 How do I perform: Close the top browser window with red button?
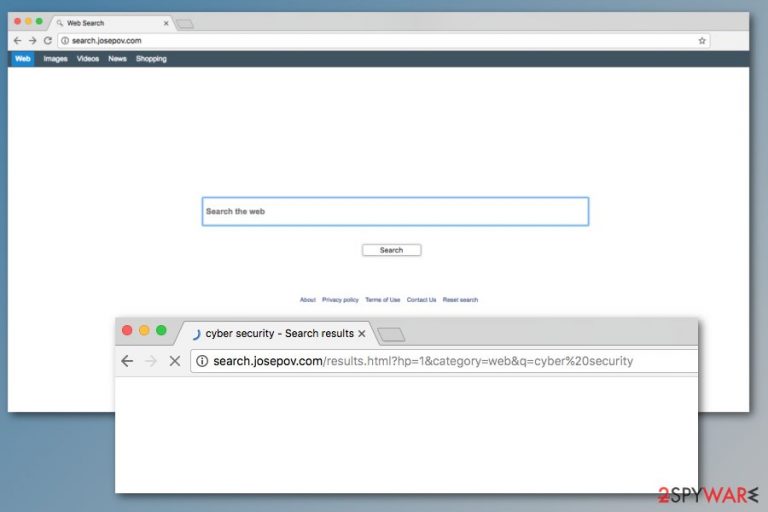click(18, 21)
